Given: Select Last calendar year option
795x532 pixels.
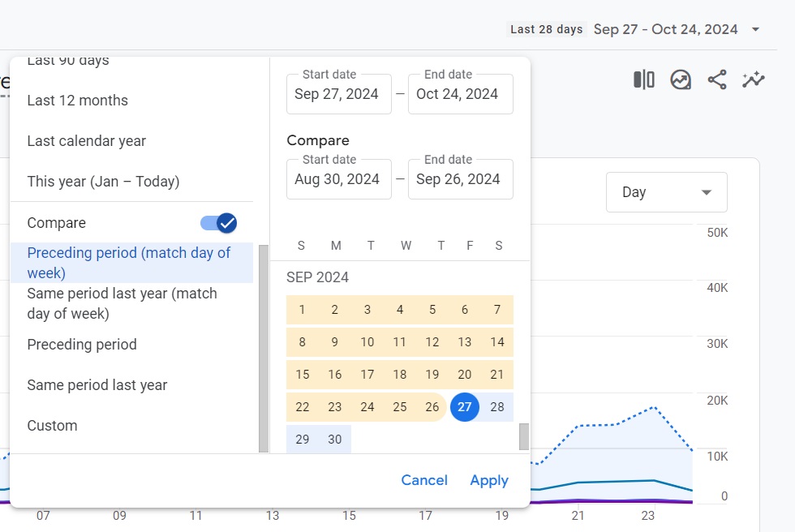Looking at the screenshot, I should 86,141.
